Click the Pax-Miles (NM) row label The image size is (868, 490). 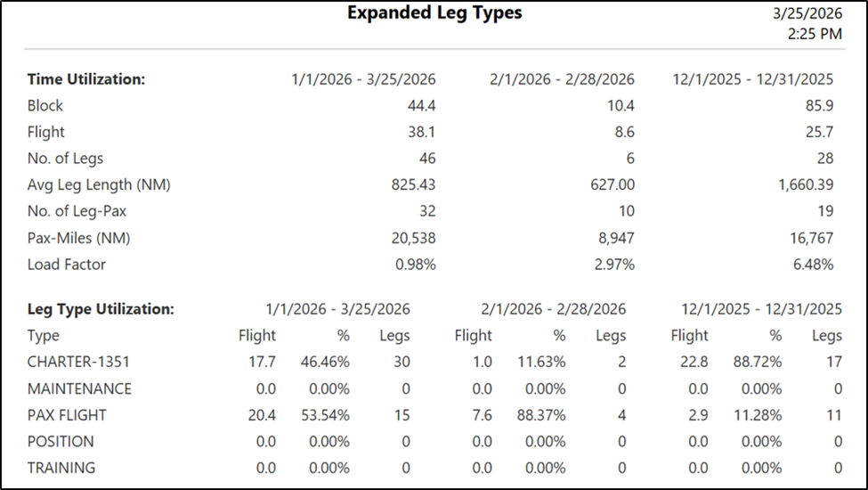(81, 238)
